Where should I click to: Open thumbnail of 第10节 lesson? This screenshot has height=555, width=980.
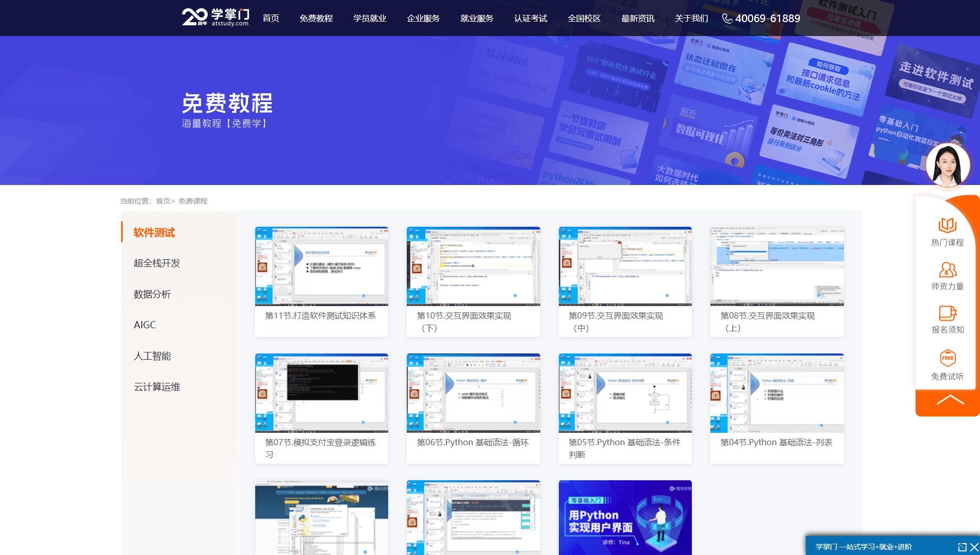pos(473,266)
